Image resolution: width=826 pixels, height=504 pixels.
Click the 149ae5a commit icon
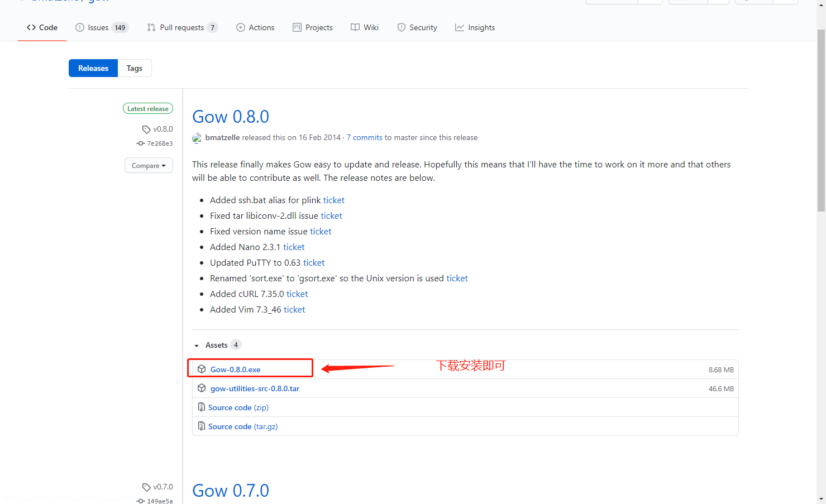[x=141, y=501]
